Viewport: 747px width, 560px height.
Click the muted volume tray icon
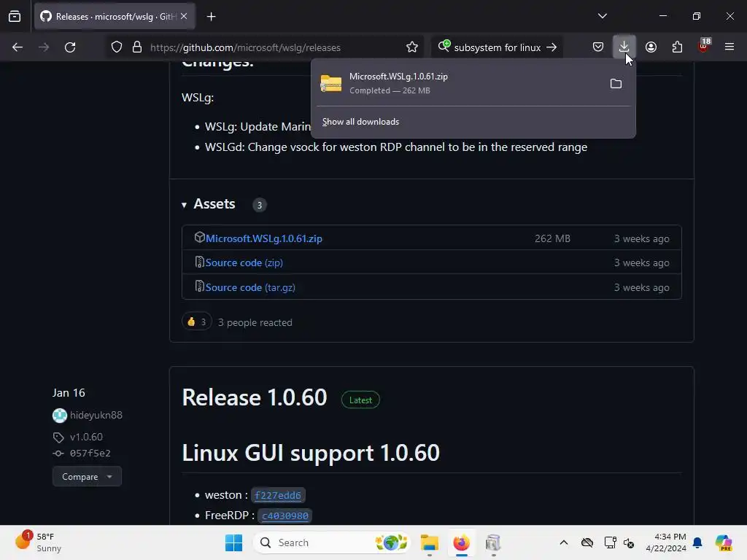pyautogui.click(x=629, y=542)
